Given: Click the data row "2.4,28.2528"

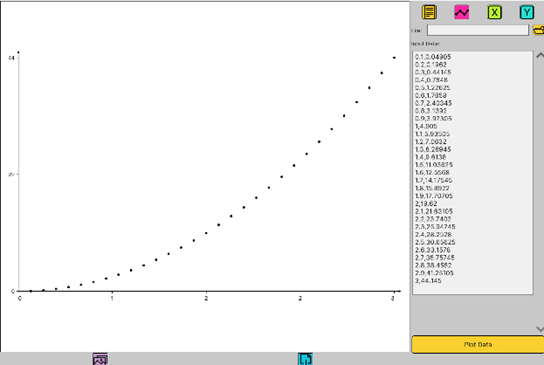Looking at the screenshot, I should click(x=433, y=234).
